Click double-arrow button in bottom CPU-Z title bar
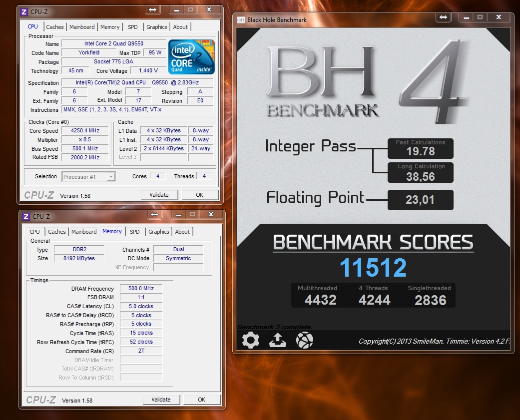 (x=154, y=214)
